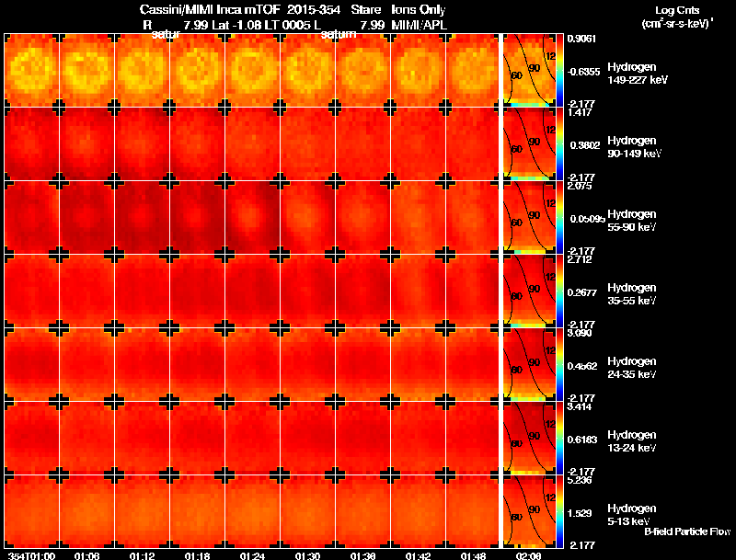Click the 'saturn' label above the 01:36 column
Viewport: 736px width, 560px height.
(338, 34)
